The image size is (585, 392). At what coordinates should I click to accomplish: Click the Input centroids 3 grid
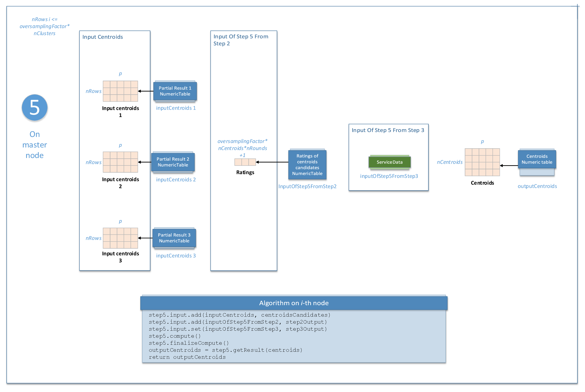pos(120,238)
